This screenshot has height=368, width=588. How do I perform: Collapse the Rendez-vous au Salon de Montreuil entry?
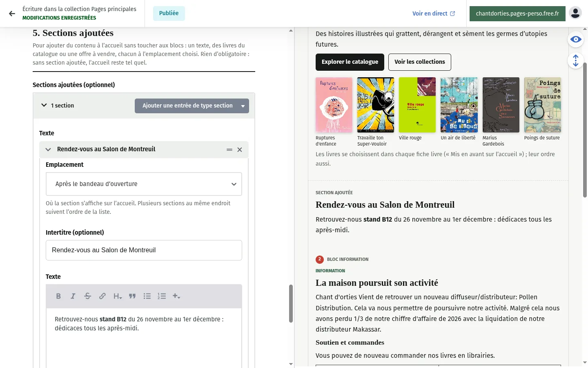click(48, 150)
